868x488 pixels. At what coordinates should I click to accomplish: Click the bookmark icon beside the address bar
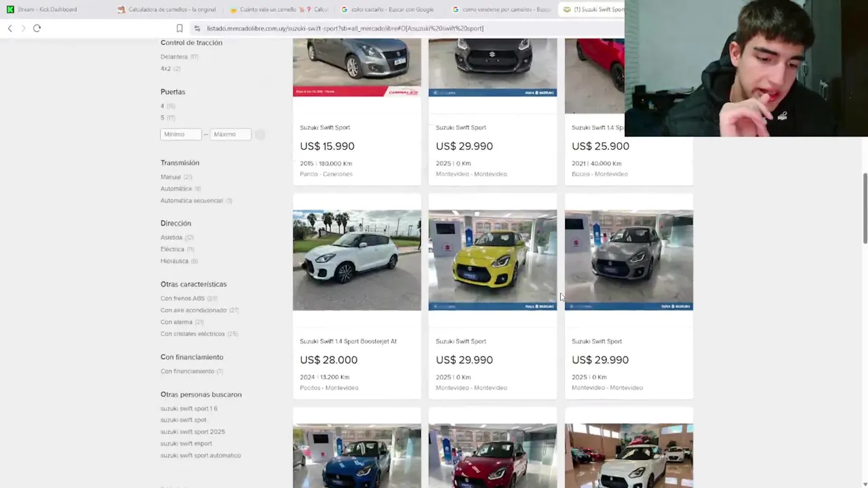point(179,28)
